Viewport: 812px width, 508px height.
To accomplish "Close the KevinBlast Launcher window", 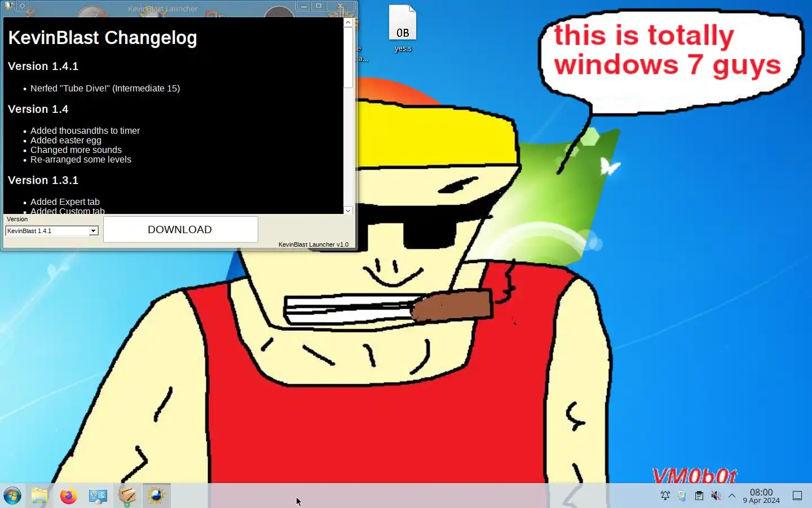I will point(340,6).
